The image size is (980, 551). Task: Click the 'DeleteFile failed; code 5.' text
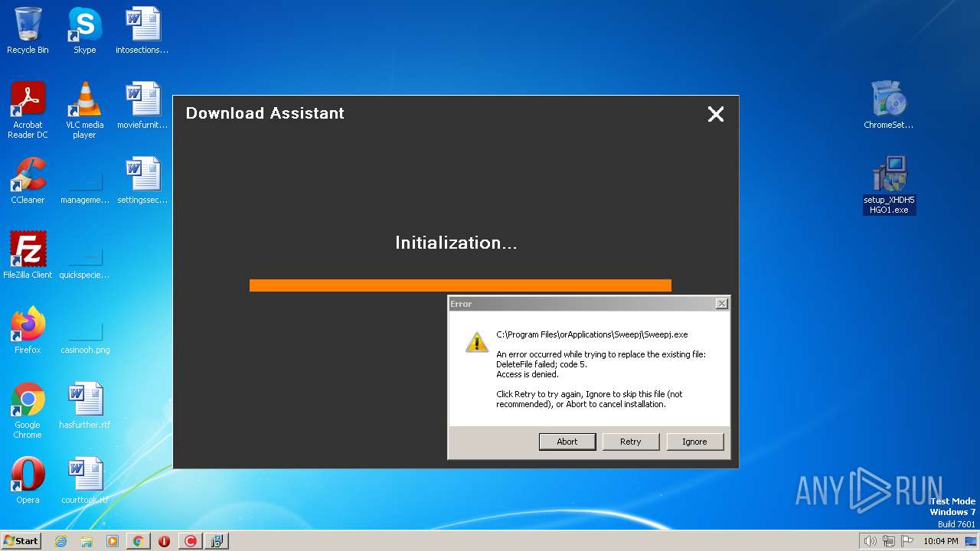click(541, 364)
